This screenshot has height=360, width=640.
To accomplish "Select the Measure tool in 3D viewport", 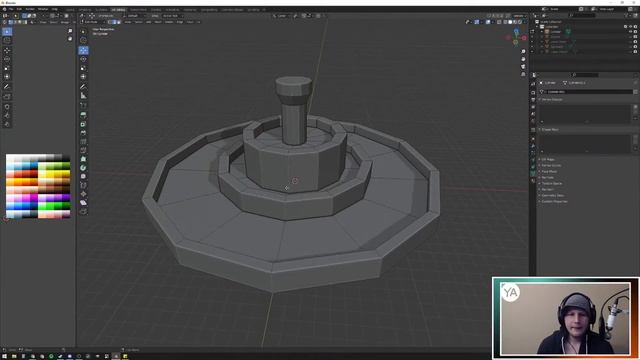I will [x=83, y=96].
